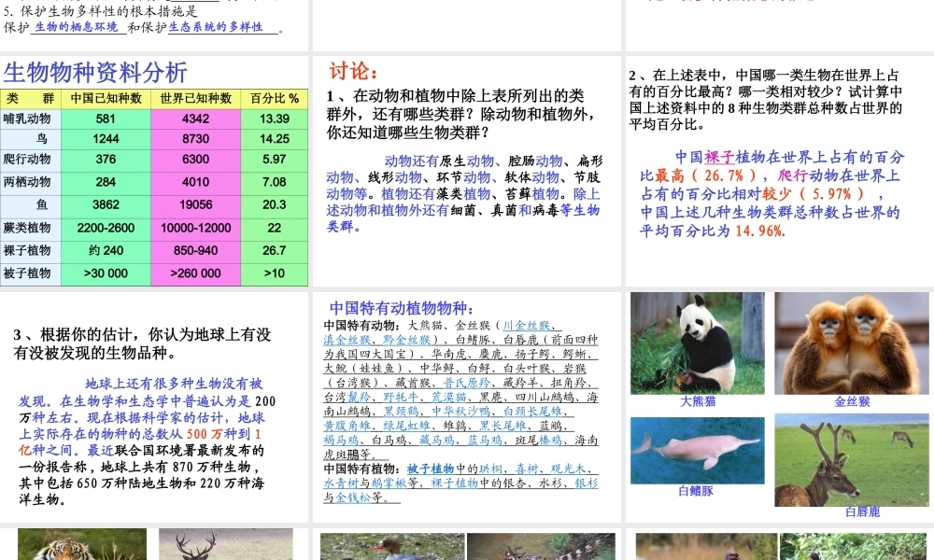This screenshot has width=934, height=560.
Task: Select the pink baiji dolphin photo
Action: point(698,451)
